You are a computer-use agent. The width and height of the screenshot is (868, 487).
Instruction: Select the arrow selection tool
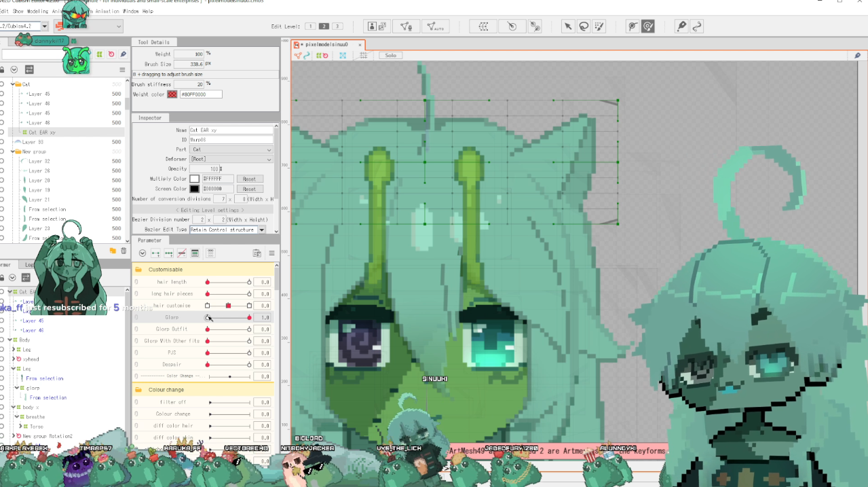click(568, 26)
